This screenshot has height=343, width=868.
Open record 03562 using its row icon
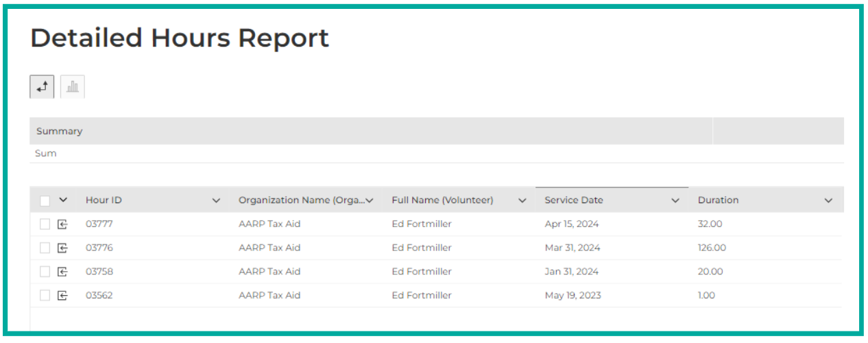point(62,295)
